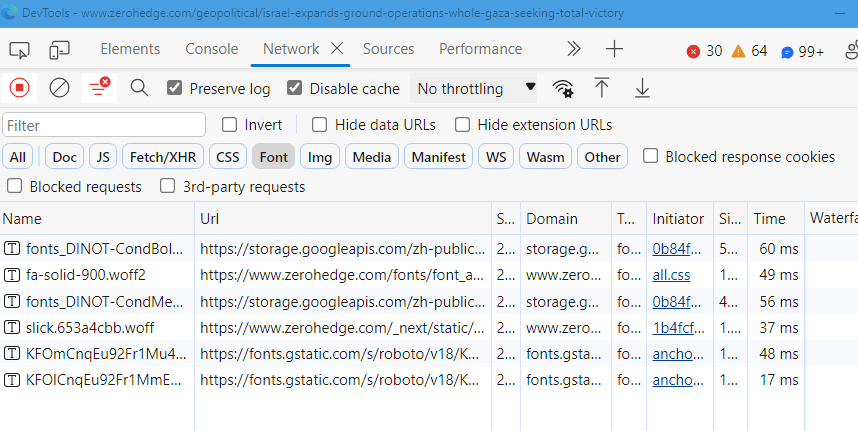Open the No throttling dropdown
This screenshot has height=431, width=858.
[x=474, y=88]
